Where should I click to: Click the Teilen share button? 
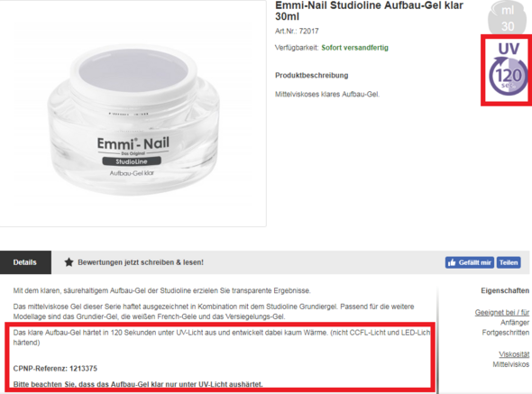(x=509, y=262)
